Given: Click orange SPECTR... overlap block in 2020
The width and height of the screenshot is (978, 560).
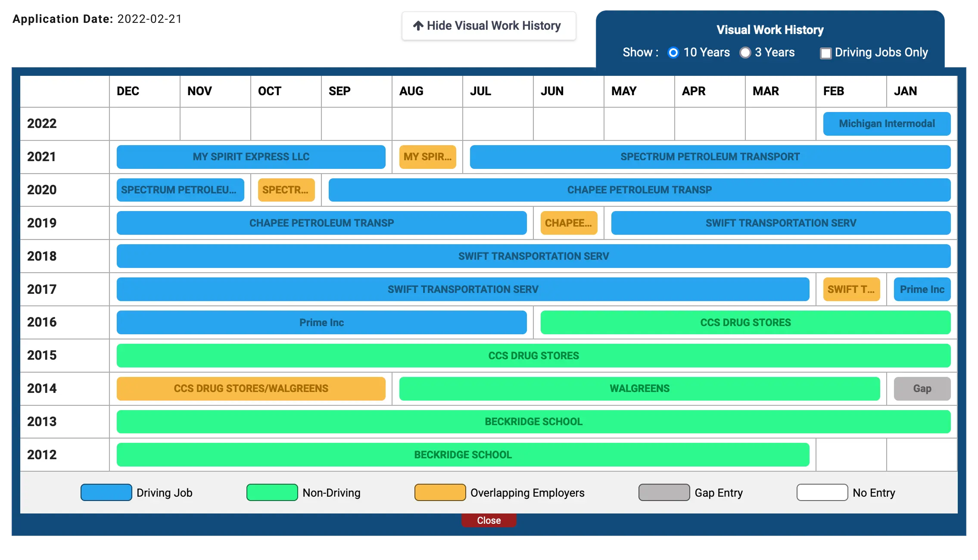Looking at the screenshot, I should click(x=286, y=190).
